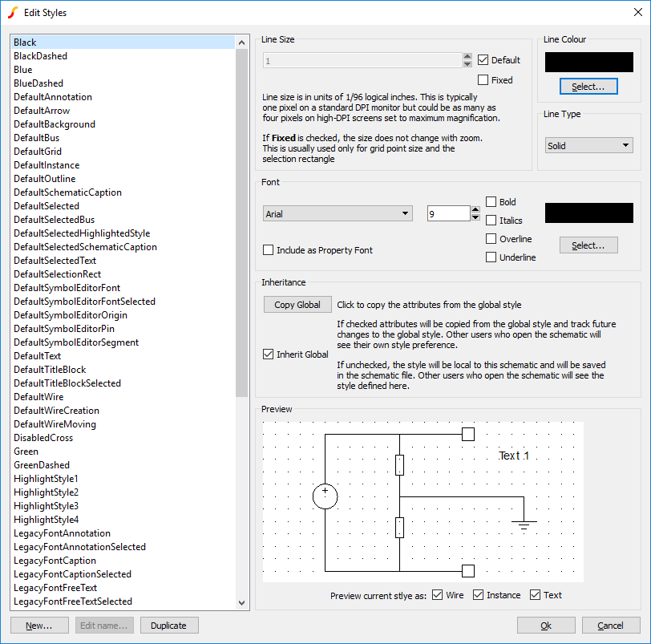Select the DefaultWire style
This screenshot has height=644, width=651.
click(38, 396)
